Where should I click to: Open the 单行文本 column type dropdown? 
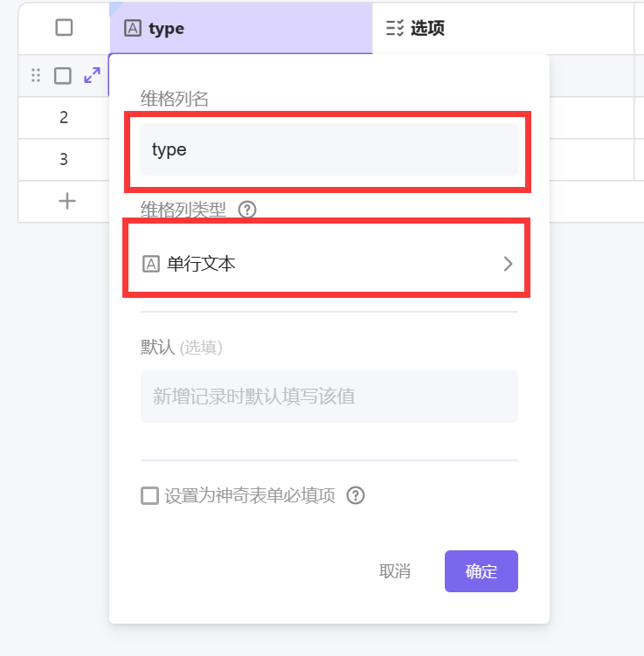coord(328,264)
